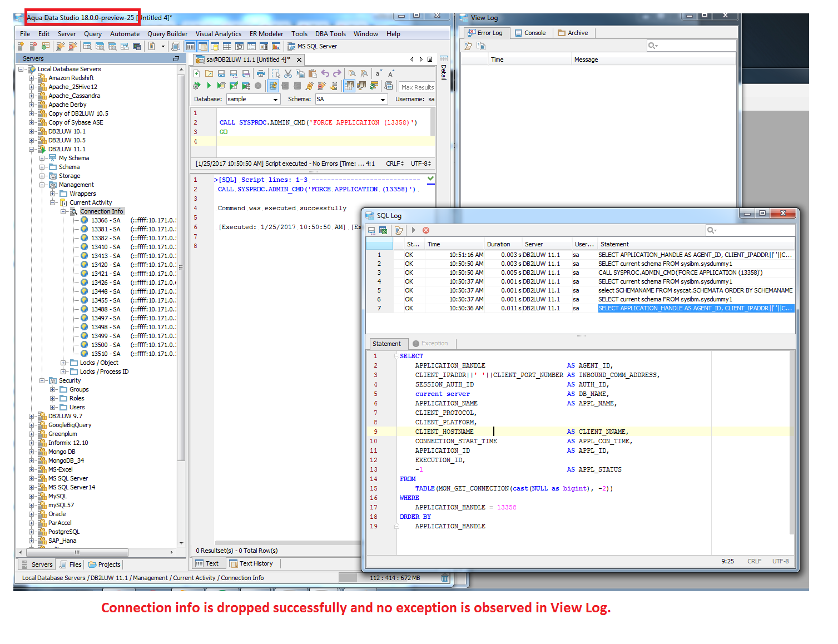This screenshot has width=838, height=644.
Task: Click the Save icon in the query editor toolbar
Action: click(x=221, y=73)
